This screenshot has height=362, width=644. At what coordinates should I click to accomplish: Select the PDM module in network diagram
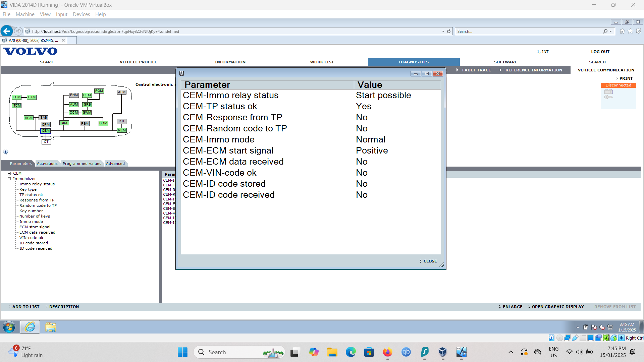pos(99,91)
